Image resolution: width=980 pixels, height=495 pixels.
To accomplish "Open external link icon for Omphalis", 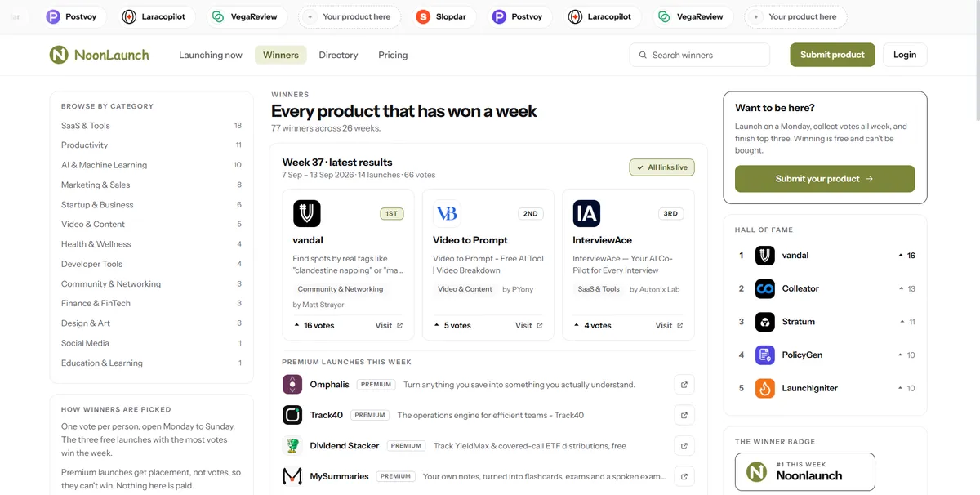I will pyautogui.click(x=684, y=385).
